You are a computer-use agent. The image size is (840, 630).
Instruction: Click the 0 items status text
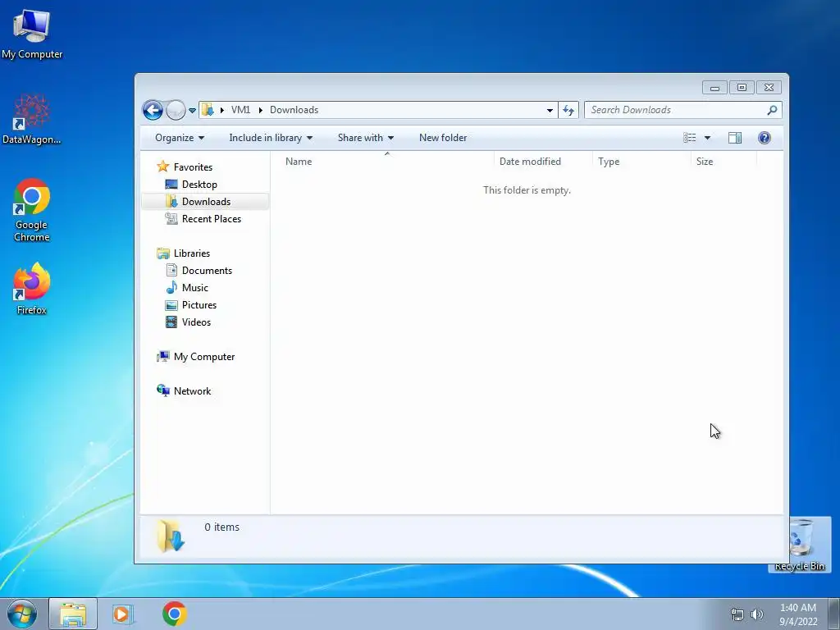click(221, 527)
